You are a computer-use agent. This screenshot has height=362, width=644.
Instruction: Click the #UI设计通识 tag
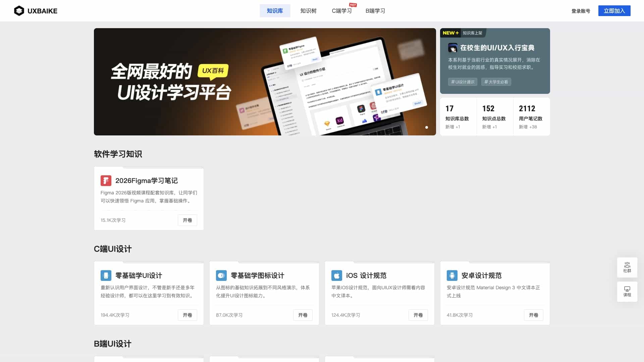(463, 82)
